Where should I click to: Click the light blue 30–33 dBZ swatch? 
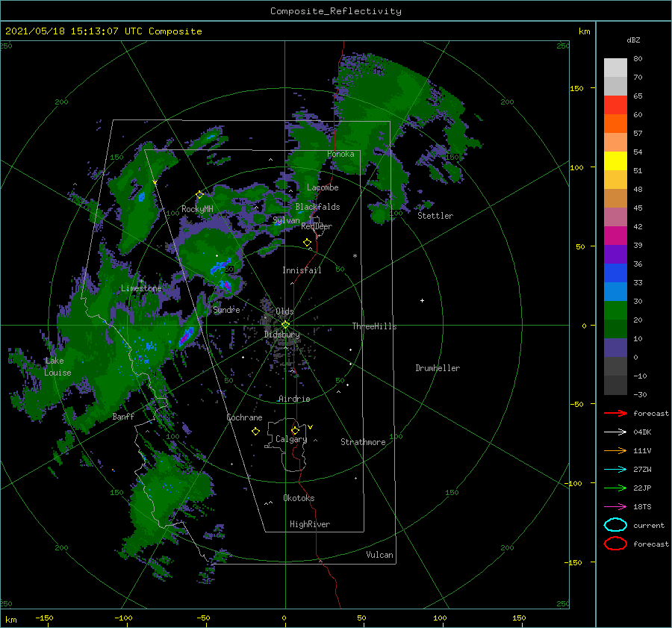(615, 291)
